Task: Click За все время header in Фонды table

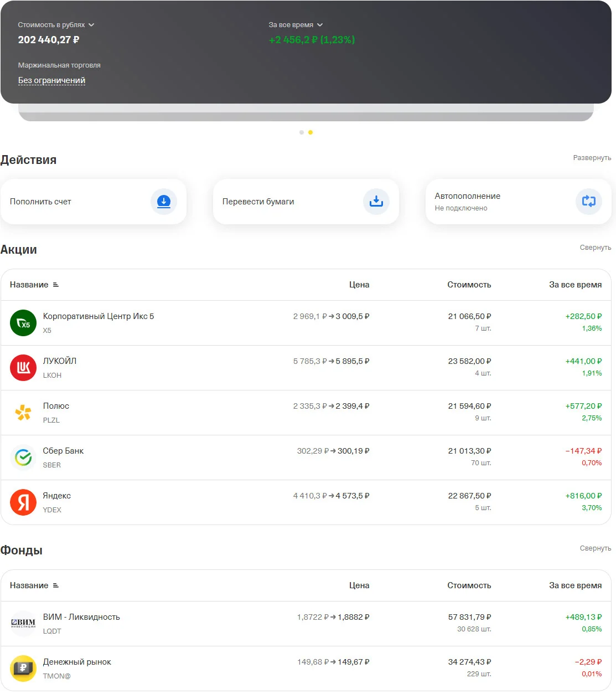Action: click(x=576, y=585)
